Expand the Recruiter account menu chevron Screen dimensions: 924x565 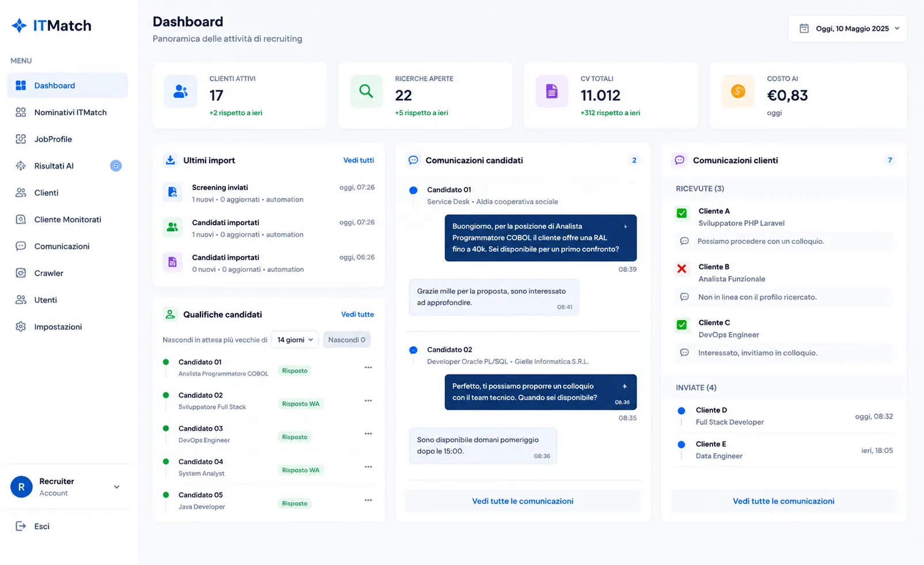pyautogui.click(x=117, y=487)
